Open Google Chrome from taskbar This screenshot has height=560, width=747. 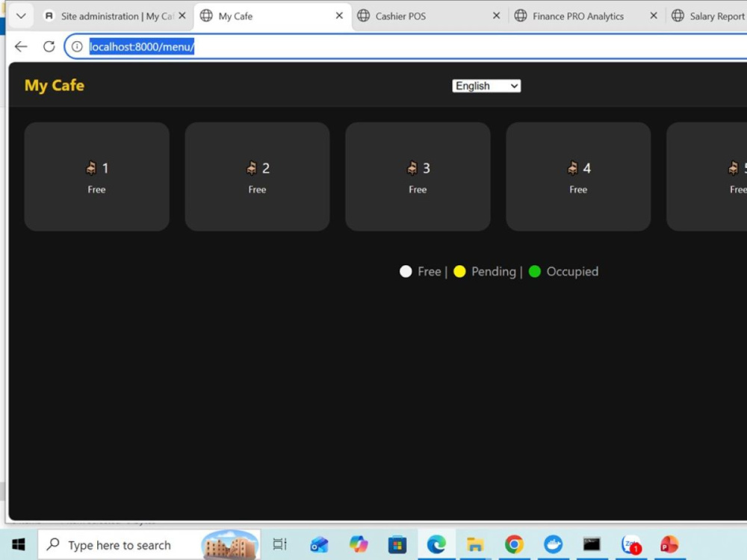coord(514,544)
